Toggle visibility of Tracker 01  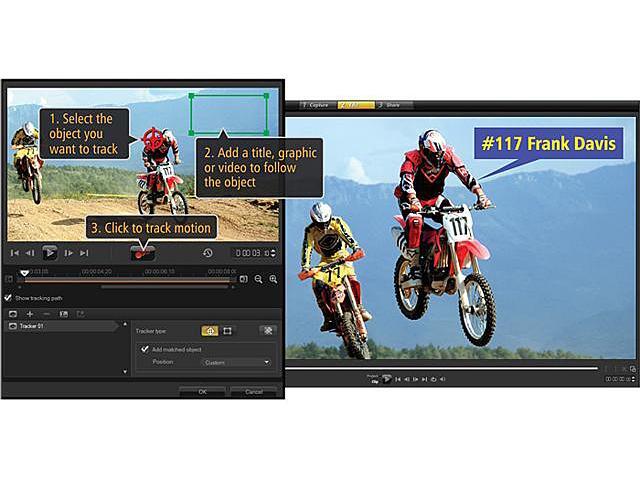(x=12, y=326)
